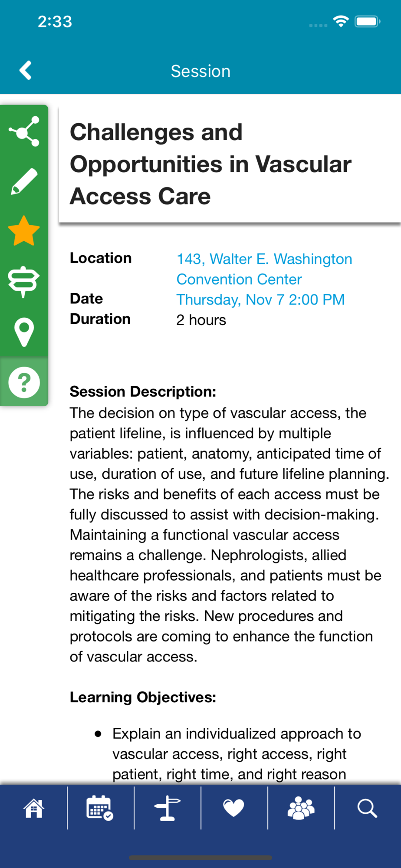
Task: Open the Walter E. Washington Convention Center link
Action: click(x=264, y=269)
